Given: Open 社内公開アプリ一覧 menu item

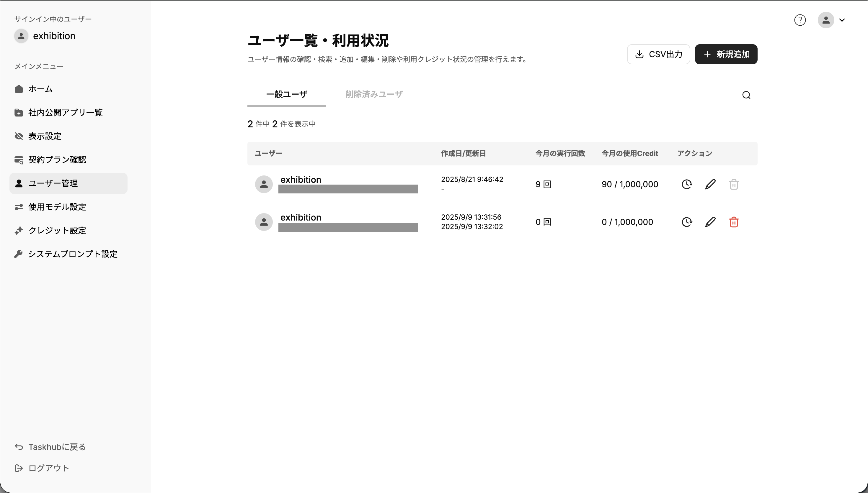Looking at the screenshot, I should 65,112.
